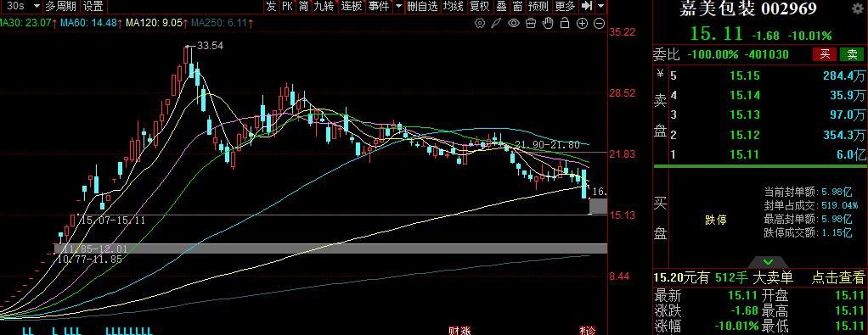Open the 复权 adjustment option
Screen dimensions: 868x335
[x=479, y=6]
